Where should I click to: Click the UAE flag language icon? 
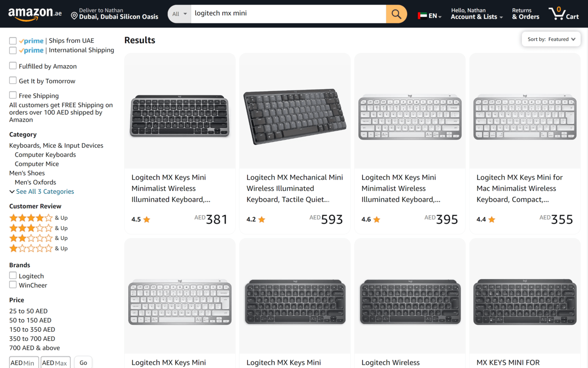click(x=422, y=16)
